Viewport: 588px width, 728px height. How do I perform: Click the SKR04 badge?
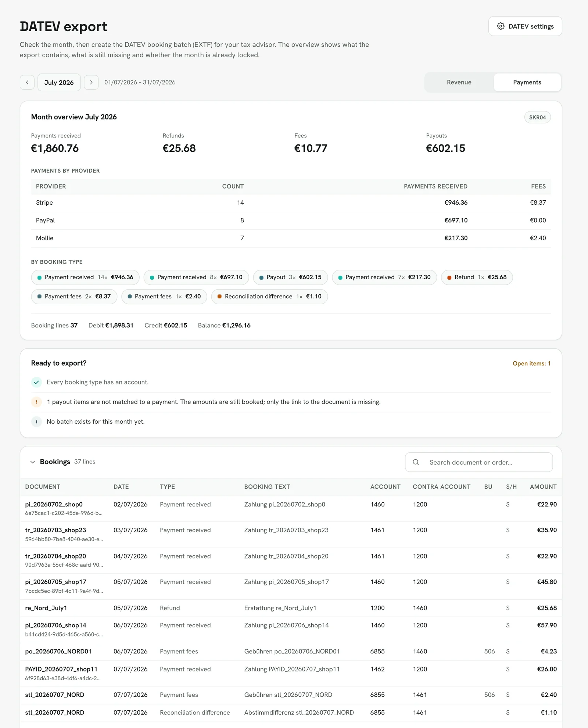pos(537,117)
